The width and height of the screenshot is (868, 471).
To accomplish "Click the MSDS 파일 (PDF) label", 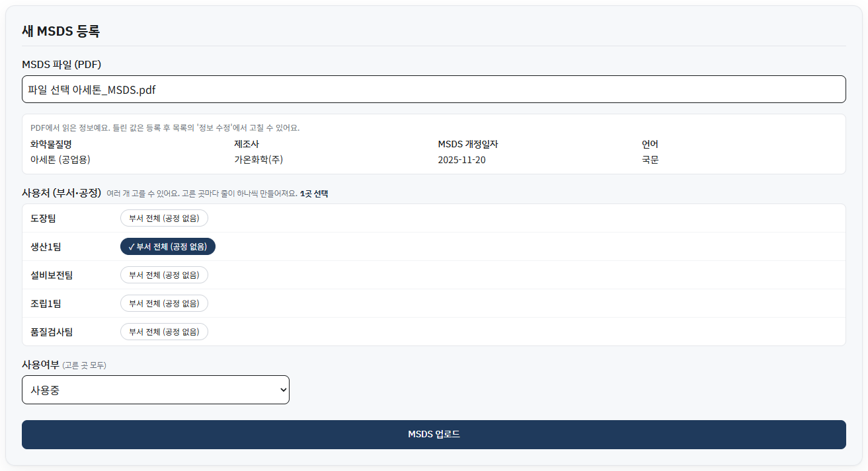I will click(x=61, y=64).
